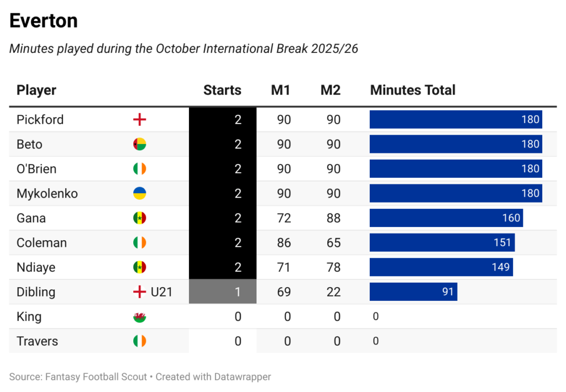Viewport: 566px width, 392px height.
Task: Click the Created with Datawrapper credit
Action: point(213,377)
